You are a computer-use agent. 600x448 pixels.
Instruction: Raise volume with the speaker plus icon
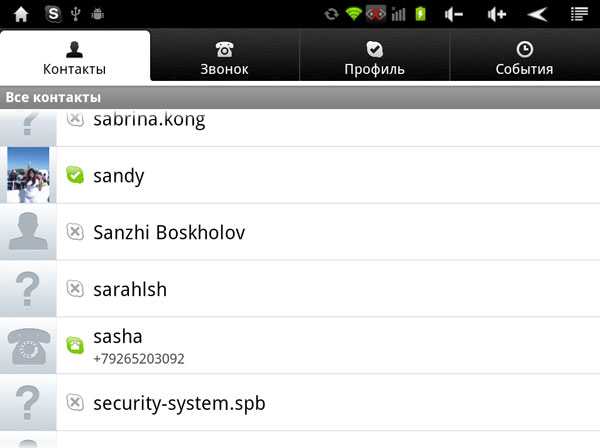(497, 15)
